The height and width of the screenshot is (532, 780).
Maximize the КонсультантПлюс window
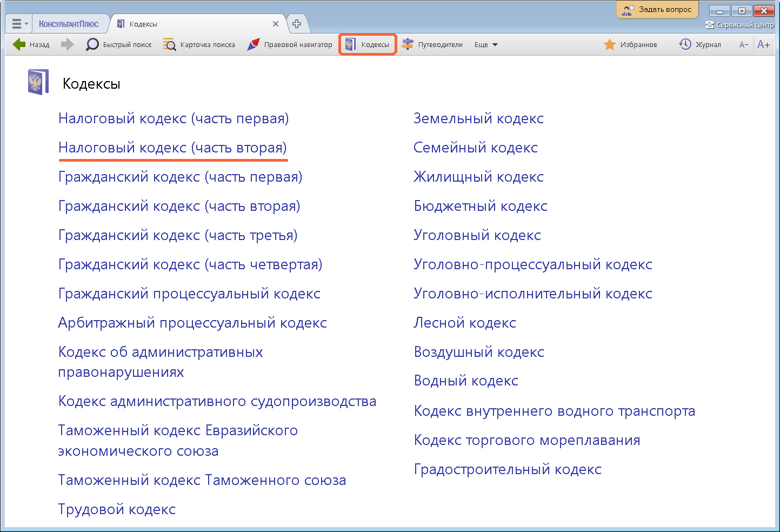(x=742, y=10)
